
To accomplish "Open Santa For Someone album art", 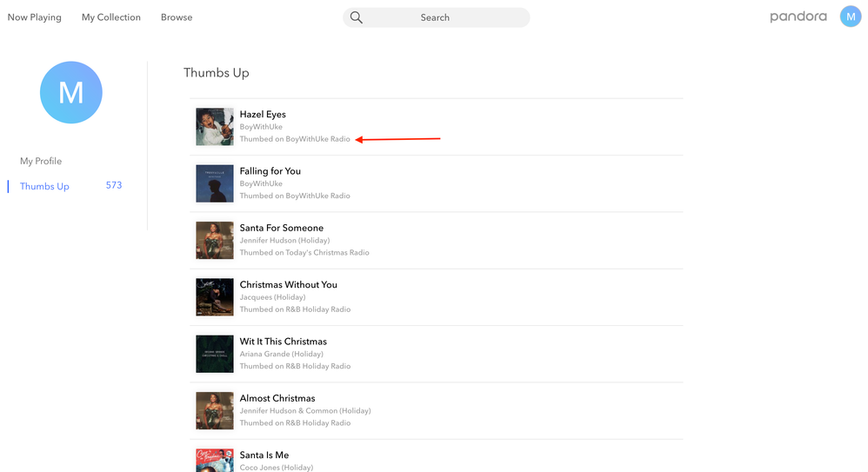I will [215, 240].
